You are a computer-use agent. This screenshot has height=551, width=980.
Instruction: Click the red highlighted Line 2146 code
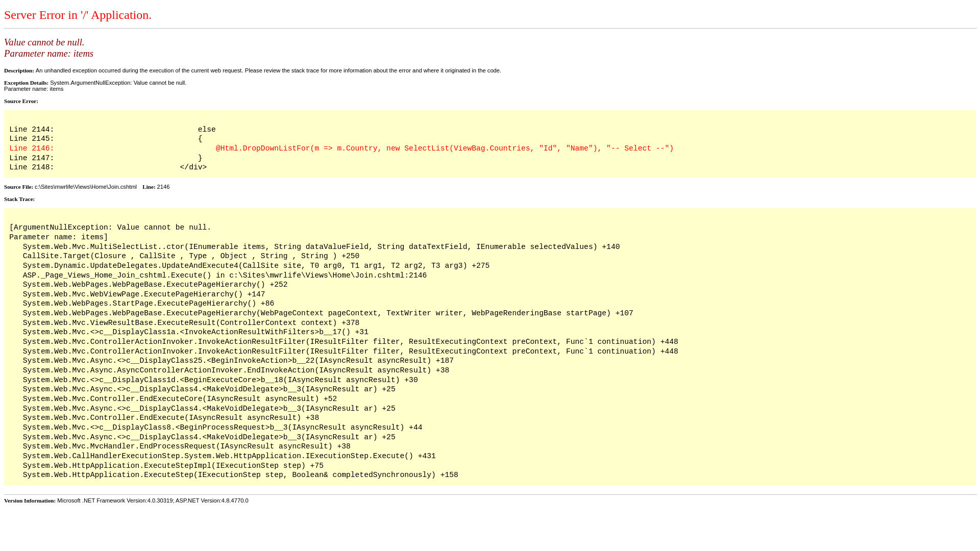[444, 148]
